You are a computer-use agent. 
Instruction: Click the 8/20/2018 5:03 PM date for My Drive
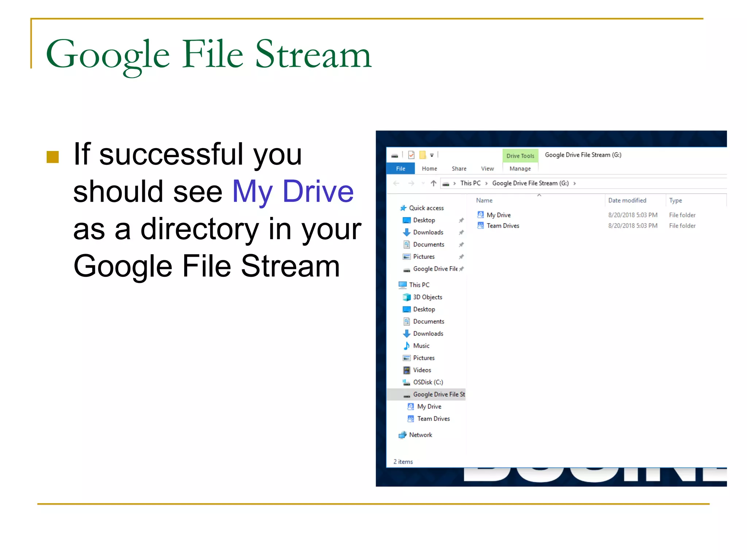[633, 215]
